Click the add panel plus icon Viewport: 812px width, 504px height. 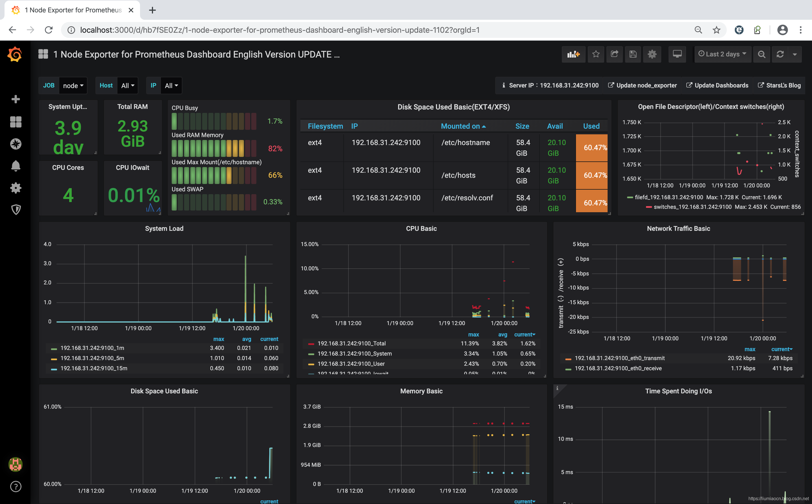pos(573,53)
